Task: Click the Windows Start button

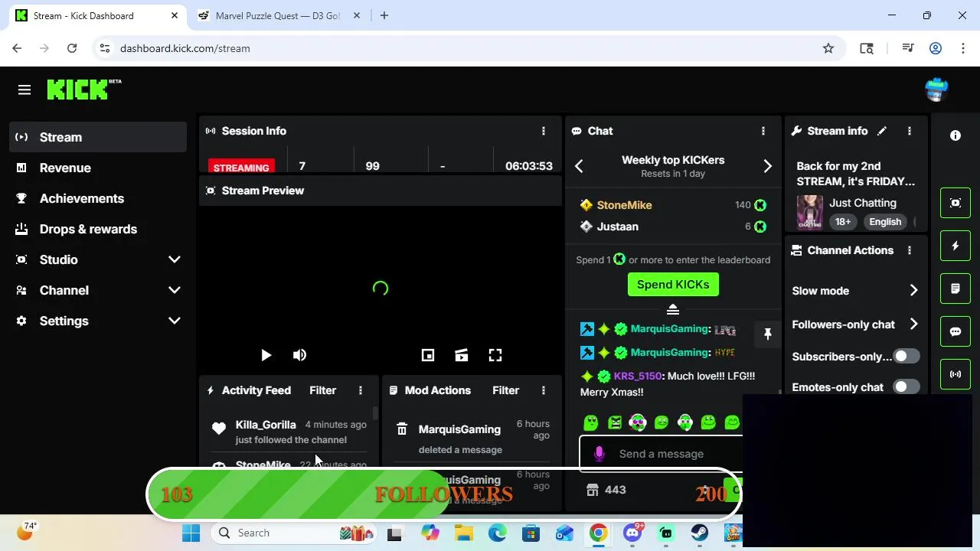Action: click(x=191, y=533)
